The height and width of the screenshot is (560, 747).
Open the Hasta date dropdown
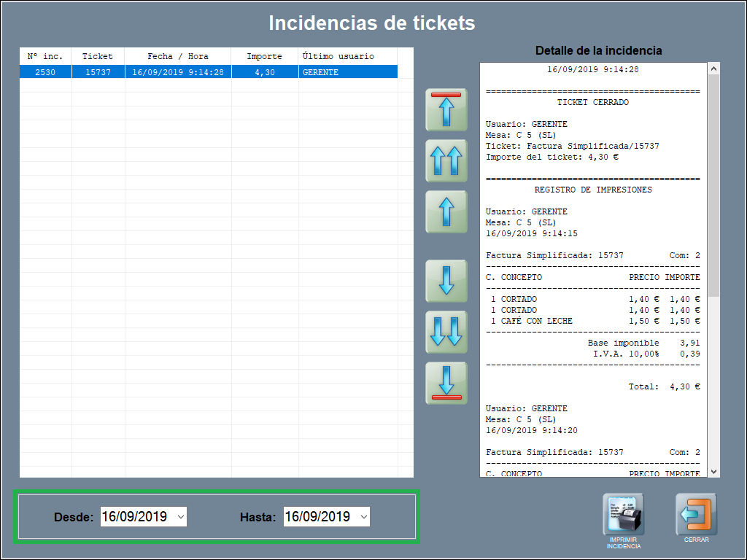(364, 517)
